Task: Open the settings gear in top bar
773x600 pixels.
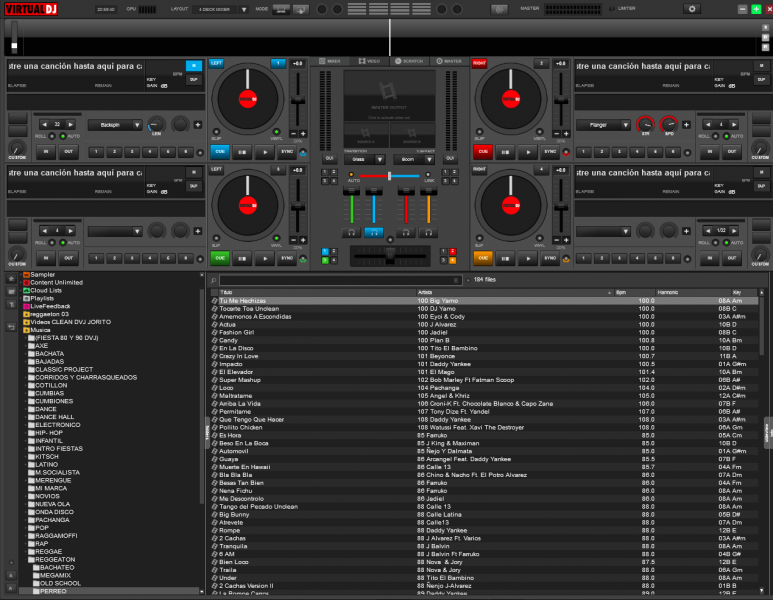Action: click(x=692, y=9)
